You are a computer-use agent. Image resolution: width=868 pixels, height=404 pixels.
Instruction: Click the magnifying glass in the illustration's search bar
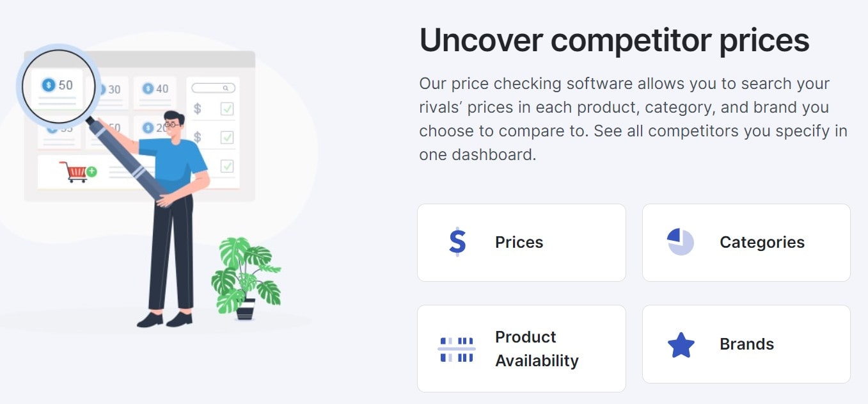[x=225, y=88]
